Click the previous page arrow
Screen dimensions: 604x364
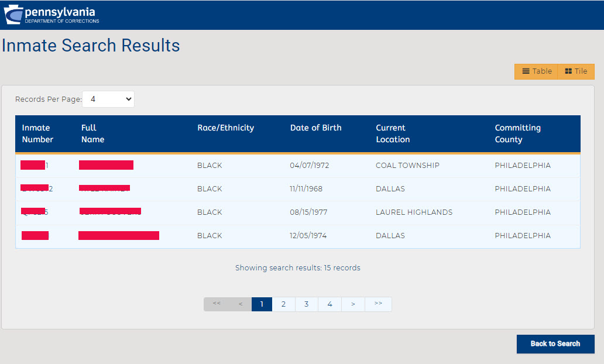(x=240, y=304)
